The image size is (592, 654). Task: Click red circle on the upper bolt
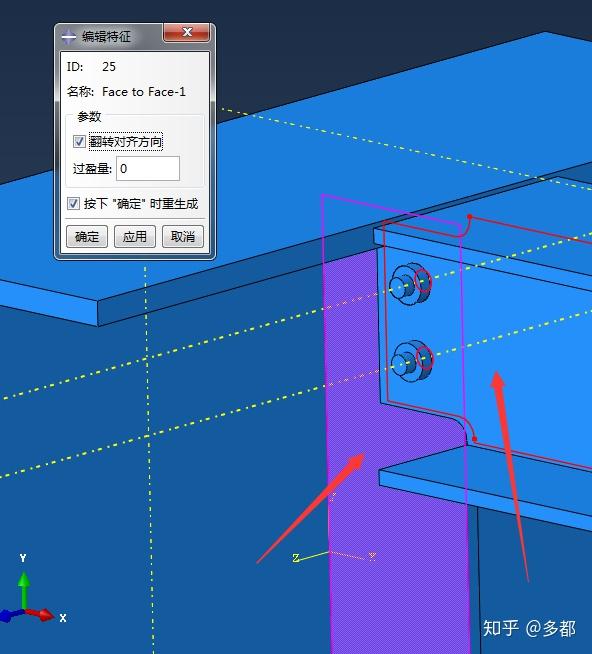tap(423, 281)
